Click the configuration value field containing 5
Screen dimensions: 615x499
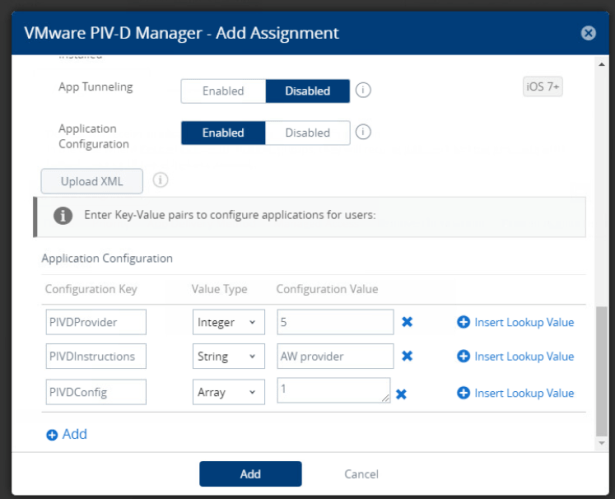335,322
